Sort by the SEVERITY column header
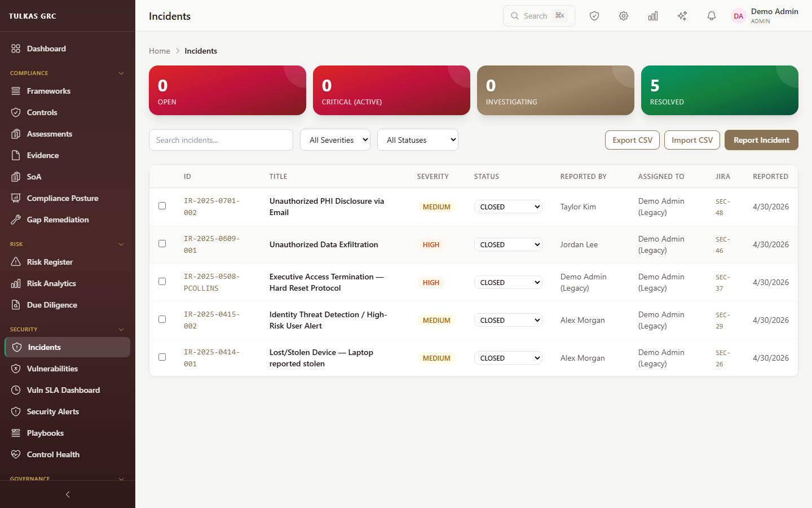Image resolution: width=812 pixels, height=508 pixels. [x=433, y=177]
